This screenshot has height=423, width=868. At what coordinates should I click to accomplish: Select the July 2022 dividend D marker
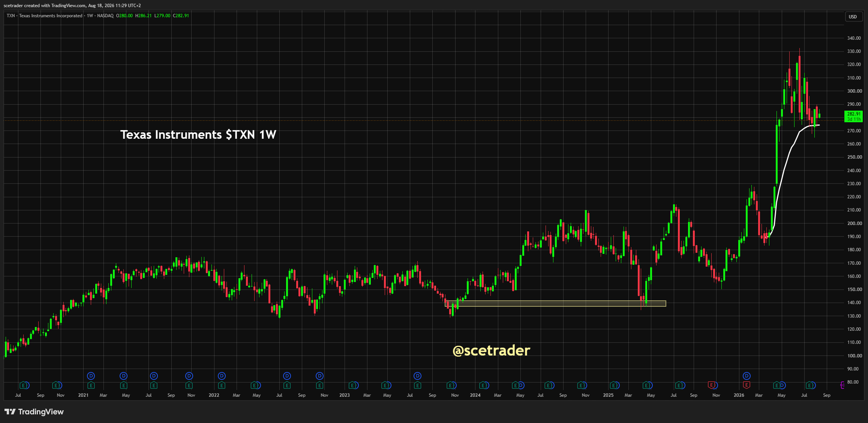tap(287, 376)
